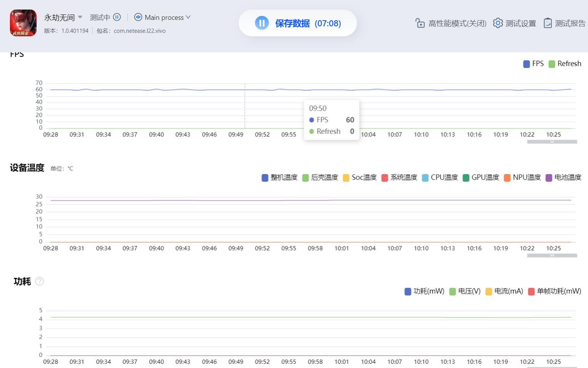This screenshot has height=368, width=588.
Task: Pause testing via the 测试中 pause icon
Action: coord(117,17)
